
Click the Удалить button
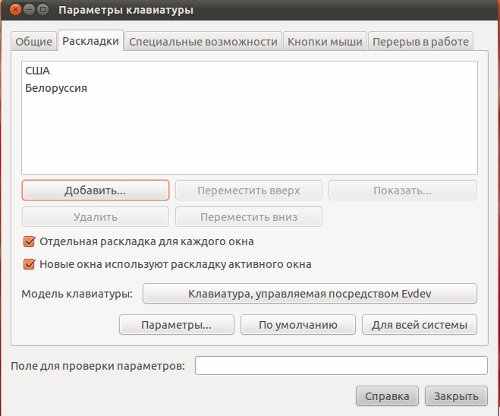click(x=95, y=217)
